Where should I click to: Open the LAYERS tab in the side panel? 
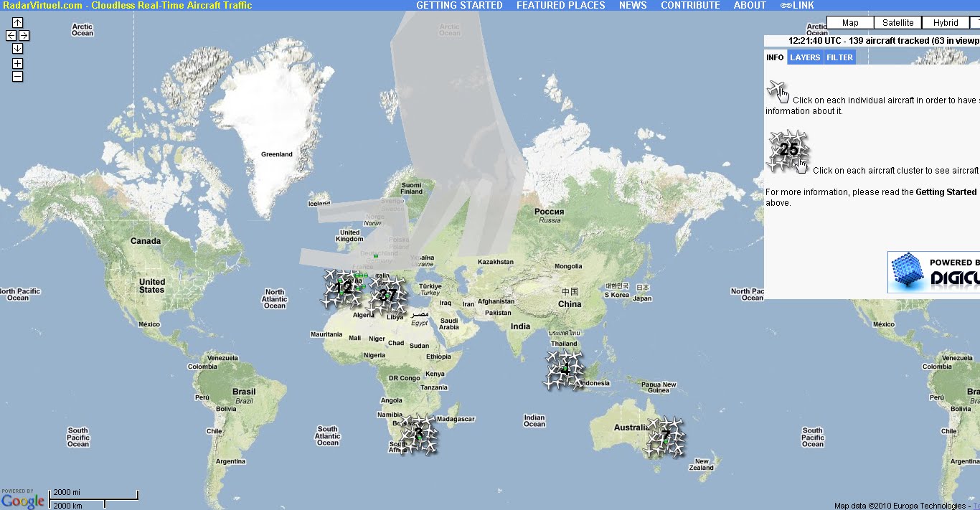click(804, 57)
